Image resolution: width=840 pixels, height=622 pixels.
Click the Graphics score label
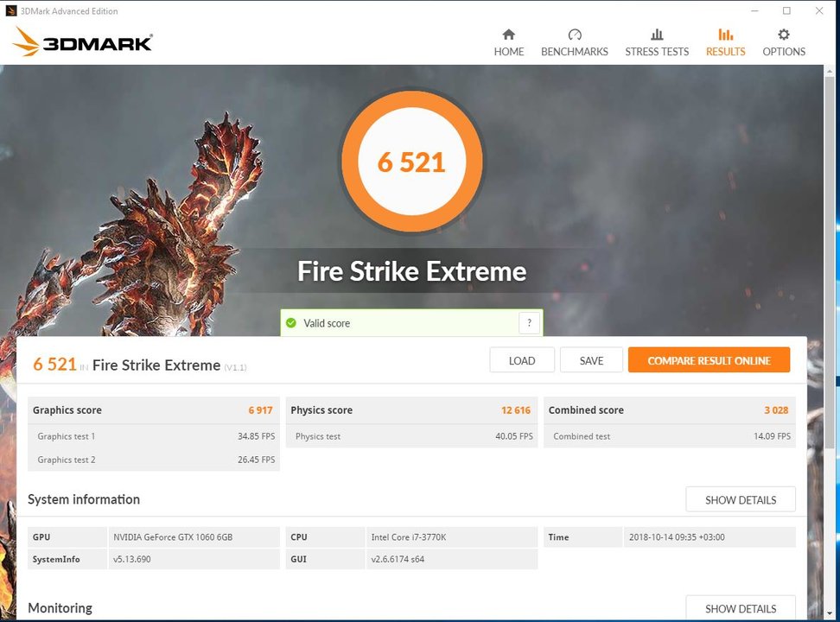click(67, 410)
